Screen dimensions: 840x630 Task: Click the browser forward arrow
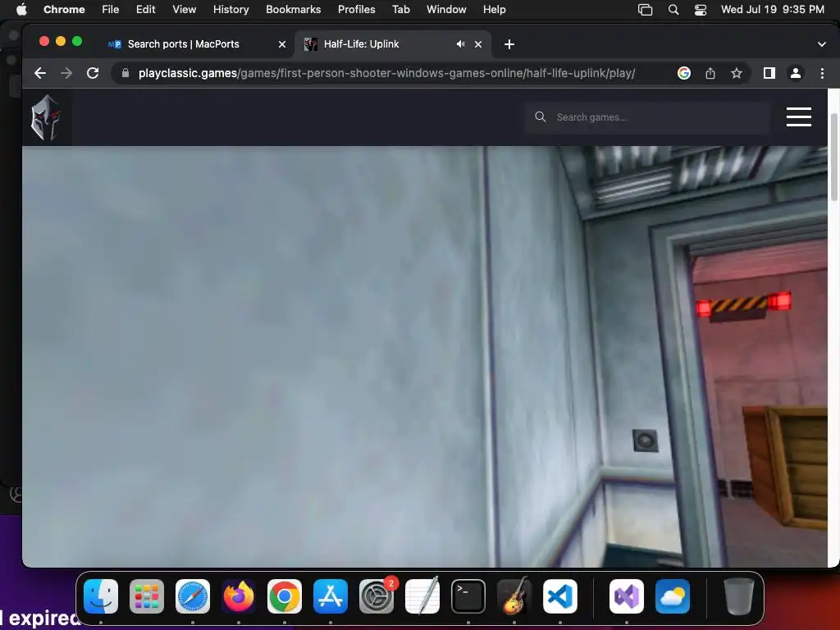pyautogui.click(x=66, y=73)
